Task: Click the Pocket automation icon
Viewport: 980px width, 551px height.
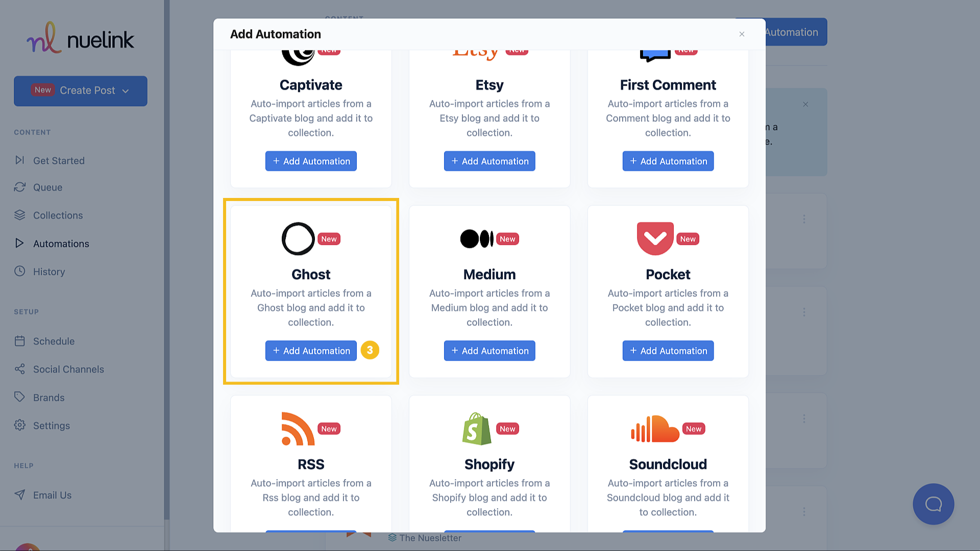Action: (x=655, y=238)
